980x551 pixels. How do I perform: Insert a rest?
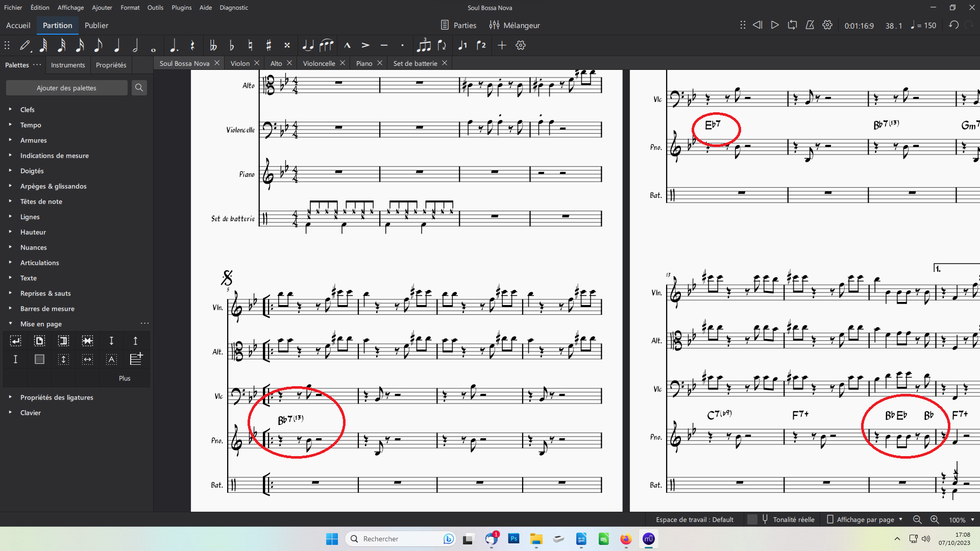(x=192, y=45)
